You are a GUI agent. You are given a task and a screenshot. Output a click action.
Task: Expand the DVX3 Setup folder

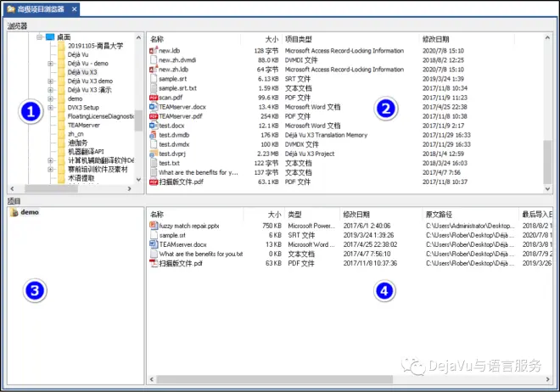tap(50, 108)
